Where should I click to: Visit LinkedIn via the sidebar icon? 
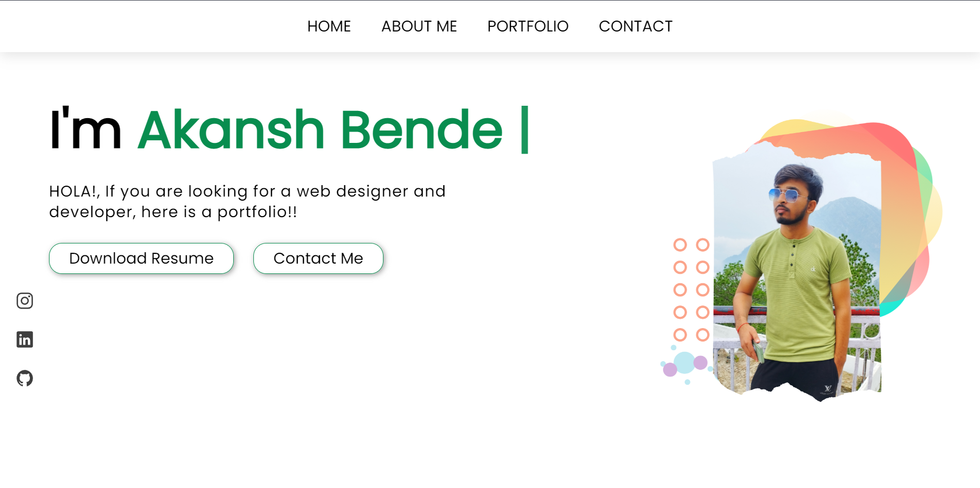(x=24, y=339)
